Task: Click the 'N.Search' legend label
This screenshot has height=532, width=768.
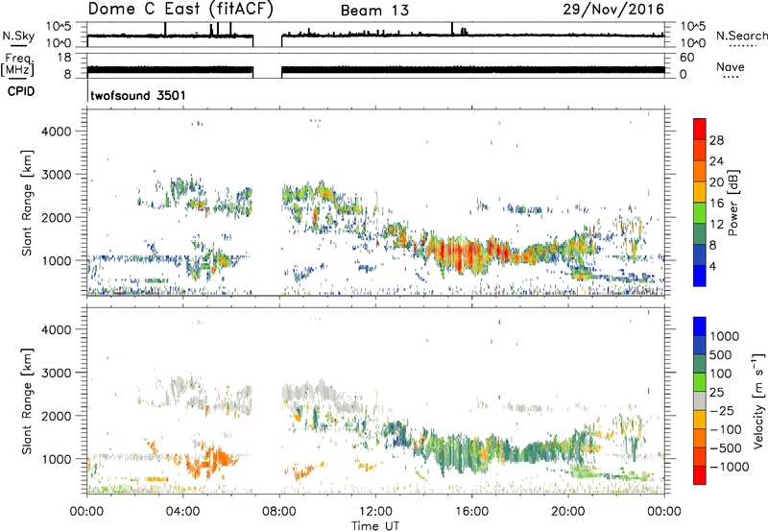Action: (741, 36)
